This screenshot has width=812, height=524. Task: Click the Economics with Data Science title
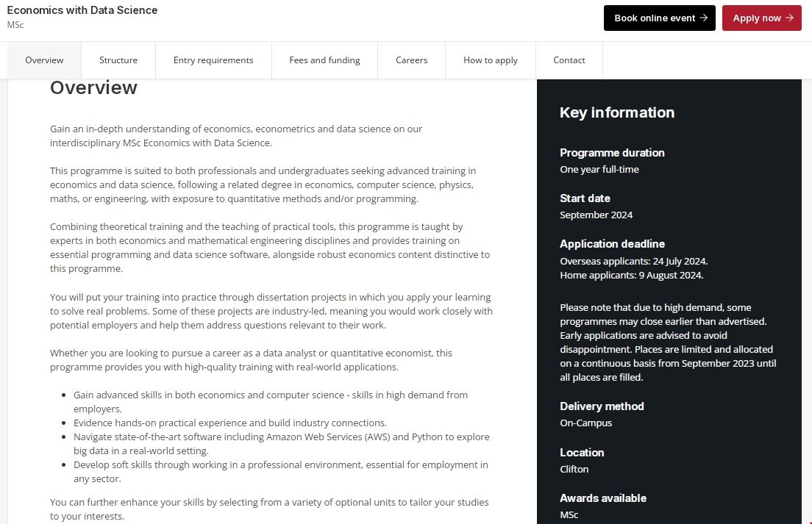click(82, 10)
